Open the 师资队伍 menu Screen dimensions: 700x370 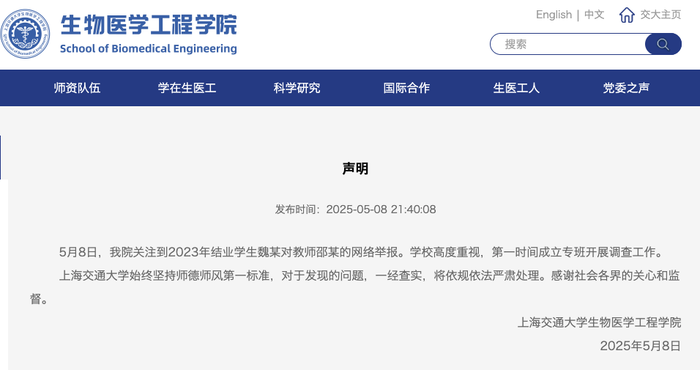pos(77,88)
